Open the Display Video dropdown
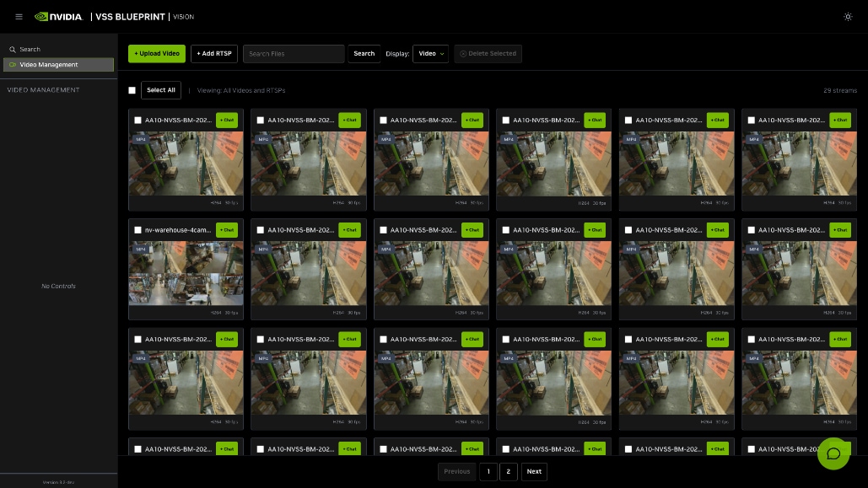Image resolution: width=868 pixels, height=488 pixels. coord(431,54)
